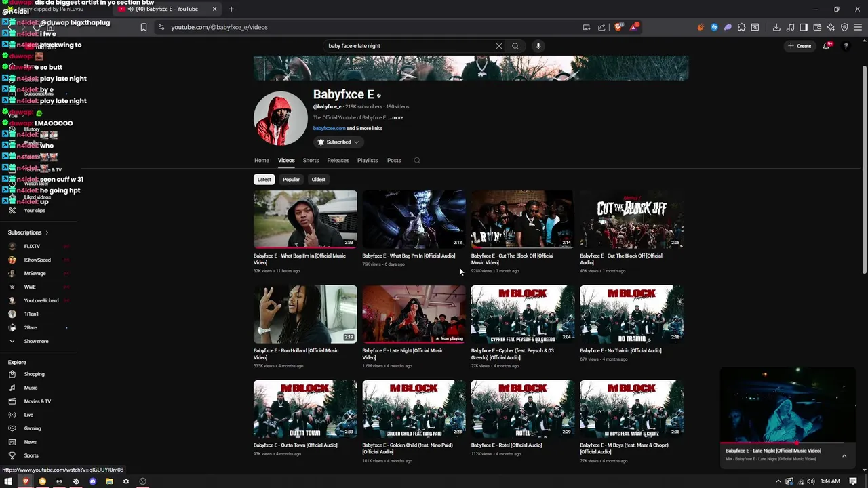Open a new browser tab

tap(231, 9)
